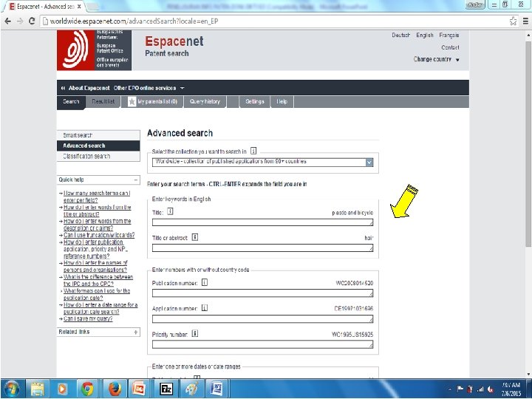Expand the Related links panel
The image size is (532, 399).
[x=135, y=332]
